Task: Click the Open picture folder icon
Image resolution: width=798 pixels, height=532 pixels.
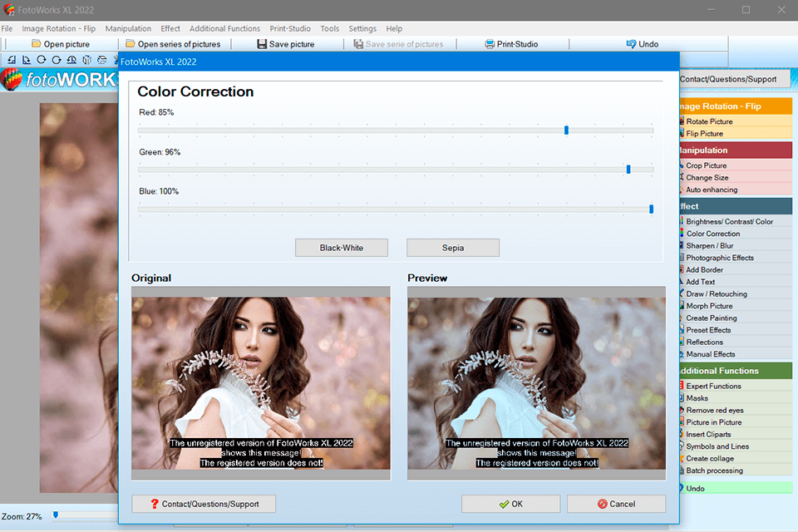Action: 36,44
